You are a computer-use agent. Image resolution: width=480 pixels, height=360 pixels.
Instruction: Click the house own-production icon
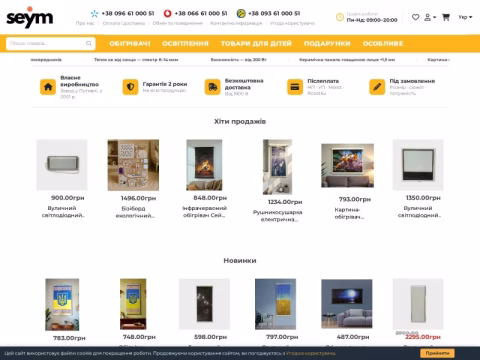click(48, 87)
